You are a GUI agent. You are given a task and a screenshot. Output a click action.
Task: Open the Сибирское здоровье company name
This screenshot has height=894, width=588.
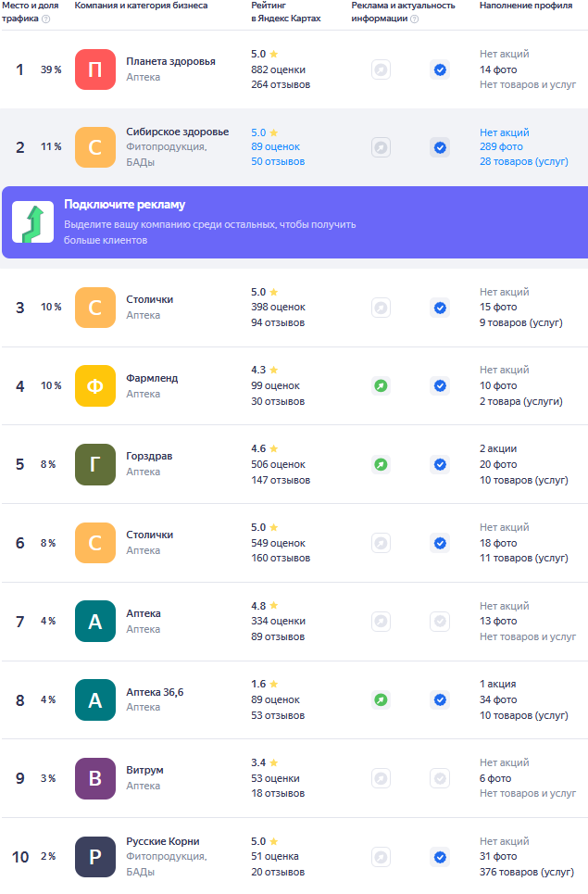point(177,132)
